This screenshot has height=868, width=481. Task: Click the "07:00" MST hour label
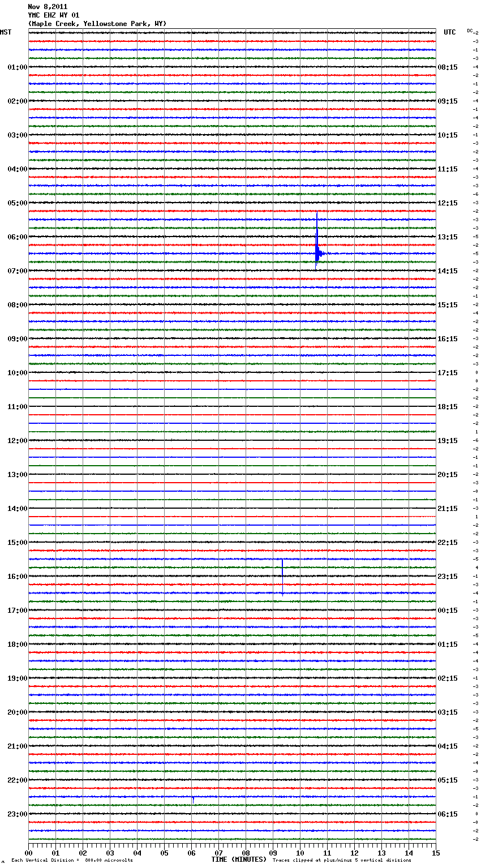coord(18,271)
